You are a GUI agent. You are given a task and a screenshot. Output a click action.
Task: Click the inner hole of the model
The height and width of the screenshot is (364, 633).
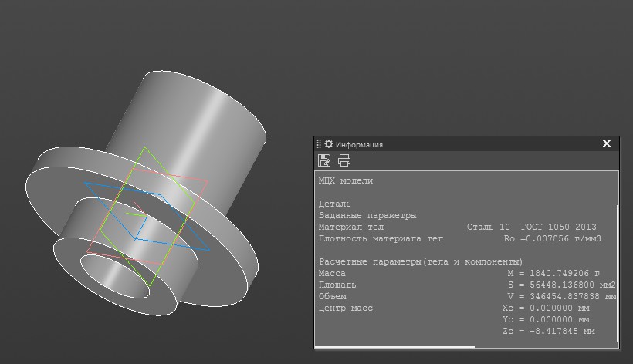point(115,276)
